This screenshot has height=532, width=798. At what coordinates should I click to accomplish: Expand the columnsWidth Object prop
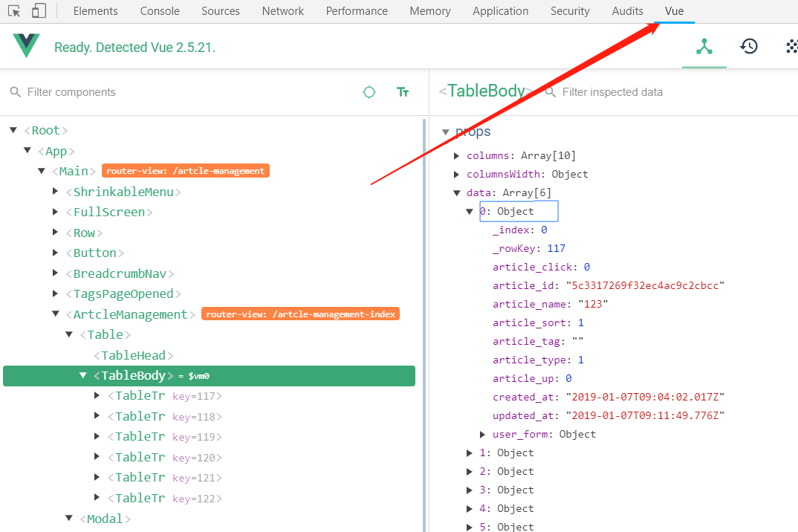tap(456, 174)
